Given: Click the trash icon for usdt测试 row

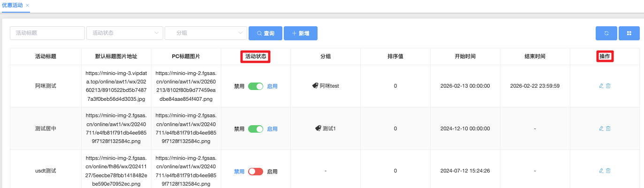Looking at the screenshot, I should click(608, 171).
